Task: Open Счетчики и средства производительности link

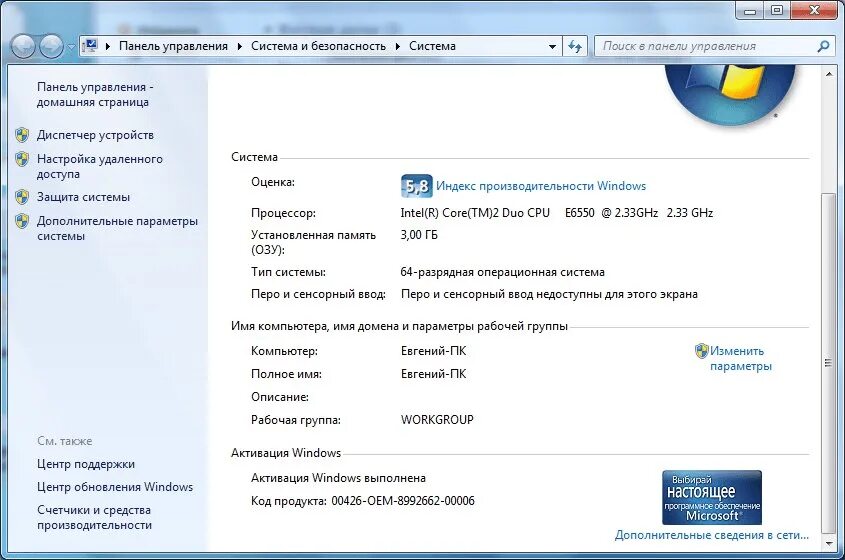Action: [x=94, y=517]
